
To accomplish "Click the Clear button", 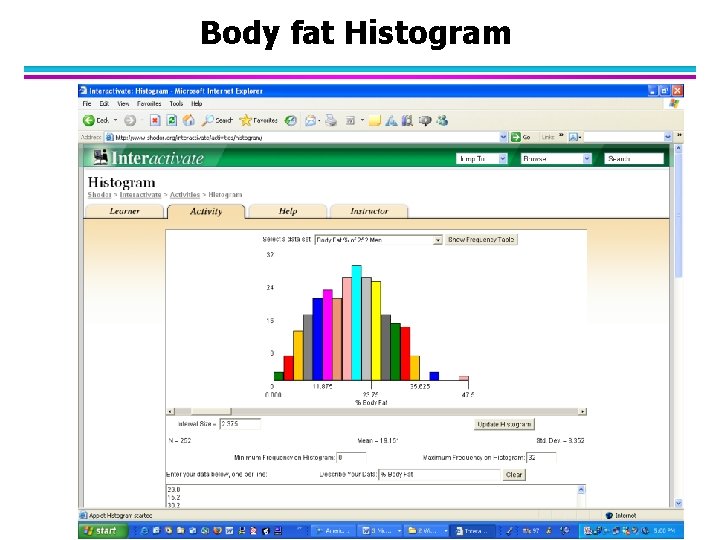I will [x=514, y=475].
